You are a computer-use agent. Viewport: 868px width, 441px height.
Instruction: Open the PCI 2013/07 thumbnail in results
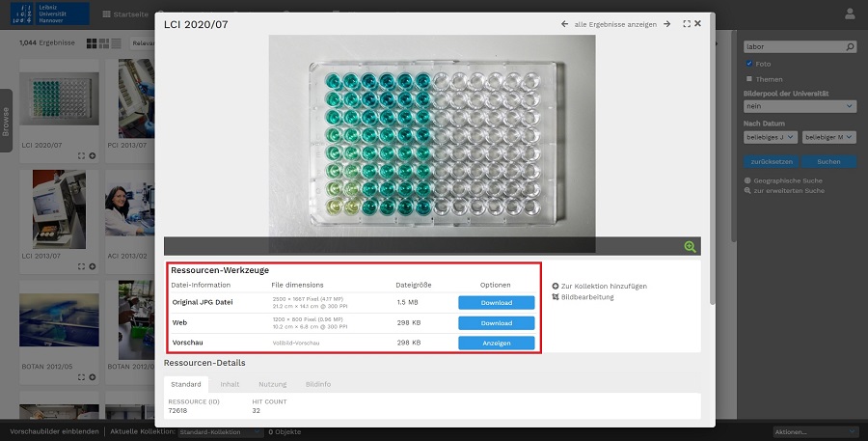coord(136,98)
